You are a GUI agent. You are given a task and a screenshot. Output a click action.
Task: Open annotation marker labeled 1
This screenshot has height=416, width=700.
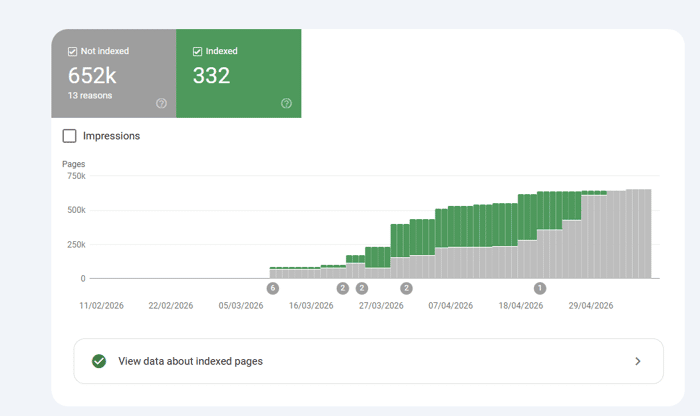click(540, 288)
